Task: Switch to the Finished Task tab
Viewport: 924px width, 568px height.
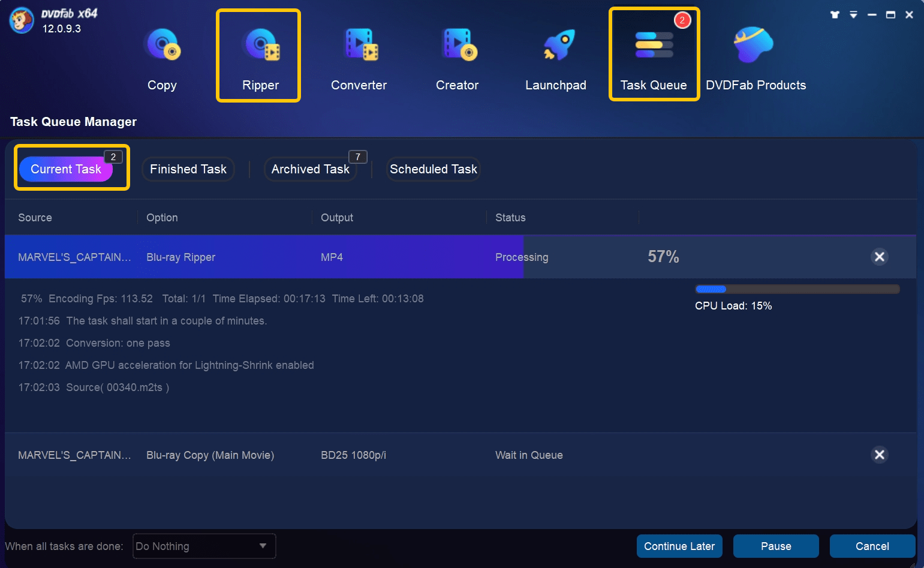Action: pos(188,169)
